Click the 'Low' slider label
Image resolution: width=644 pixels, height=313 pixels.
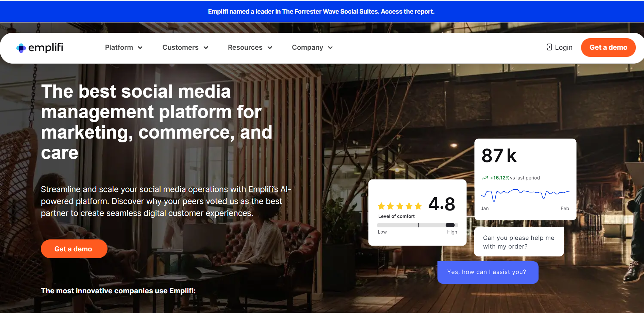pyautogui.click(x=382, y=232)
